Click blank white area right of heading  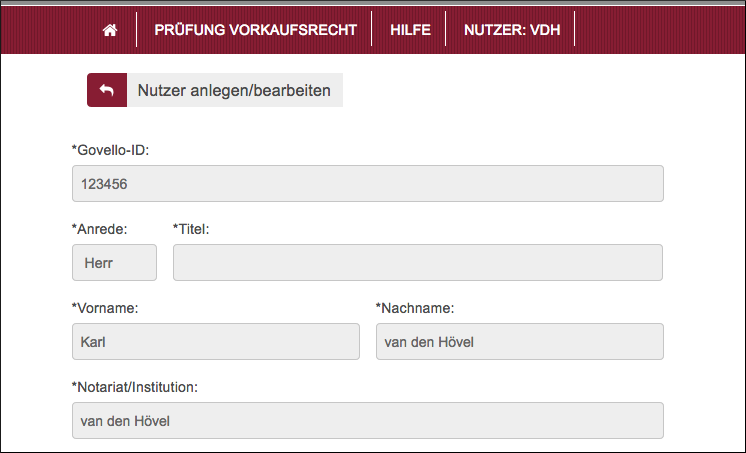[540, 90]
